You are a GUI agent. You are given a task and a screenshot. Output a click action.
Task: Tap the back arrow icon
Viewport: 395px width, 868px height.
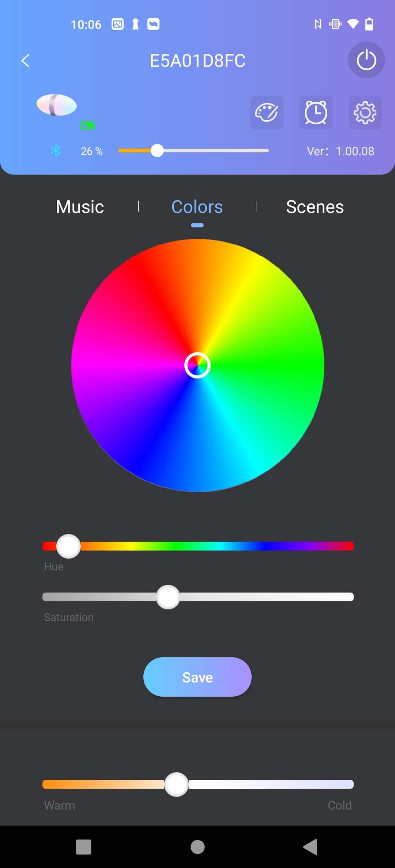click(25, 61)
